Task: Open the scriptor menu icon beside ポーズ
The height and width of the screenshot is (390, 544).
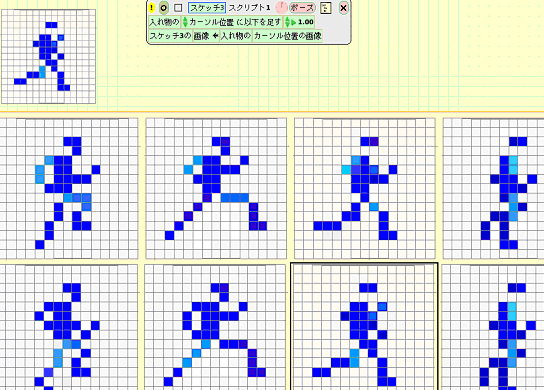Action: pos(325,8)
